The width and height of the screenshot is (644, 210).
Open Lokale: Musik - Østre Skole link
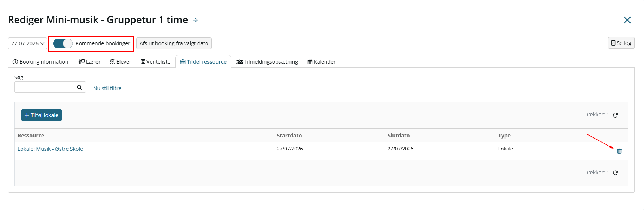(50, 149)
